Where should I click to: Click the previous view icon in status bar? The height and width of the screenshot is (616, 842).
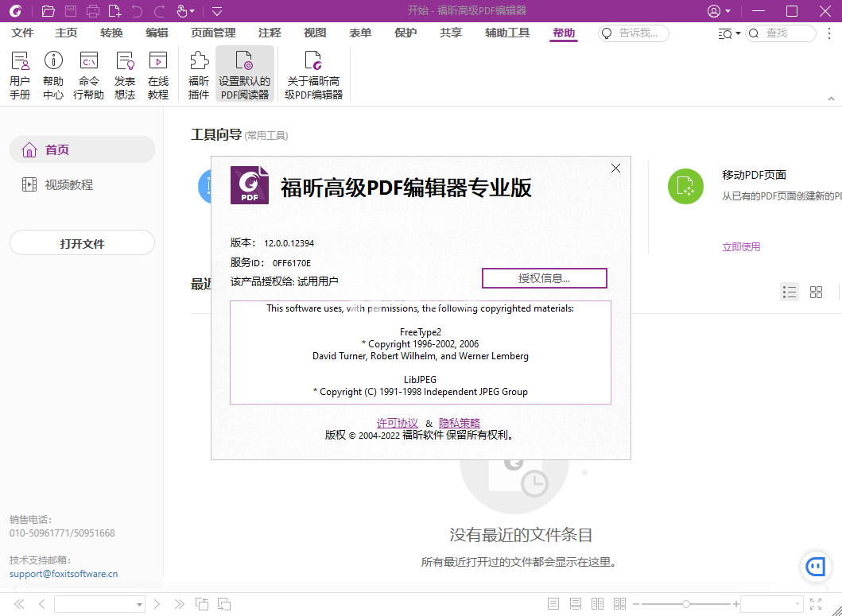(x=202, y=604)
